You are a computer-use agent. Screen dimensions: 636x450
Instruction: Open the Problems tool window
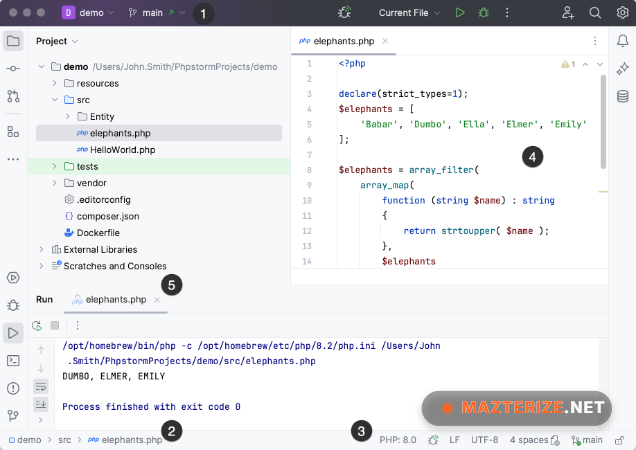13,388
